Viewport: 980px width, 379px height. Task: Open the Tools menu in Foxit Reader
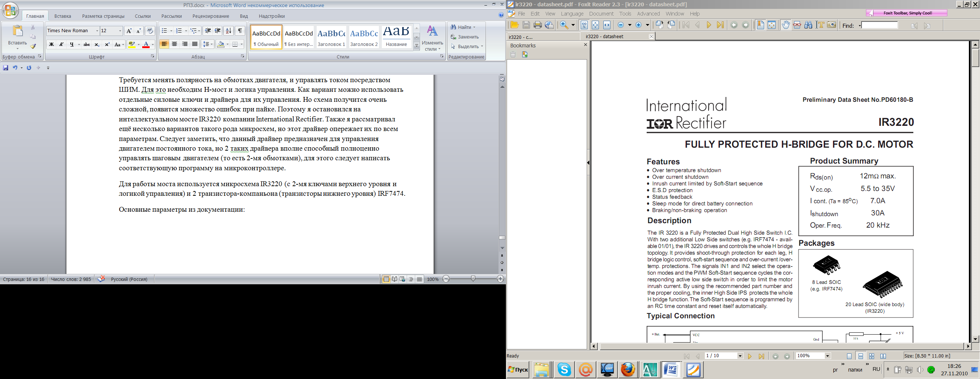[625, 14]
